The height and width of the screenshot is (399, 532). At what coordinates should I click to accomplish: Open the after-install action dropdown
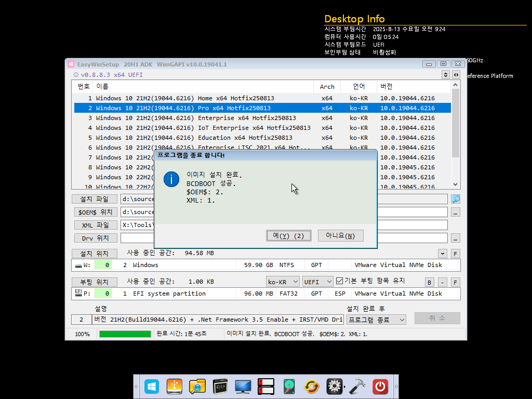[x=376, y=320]
